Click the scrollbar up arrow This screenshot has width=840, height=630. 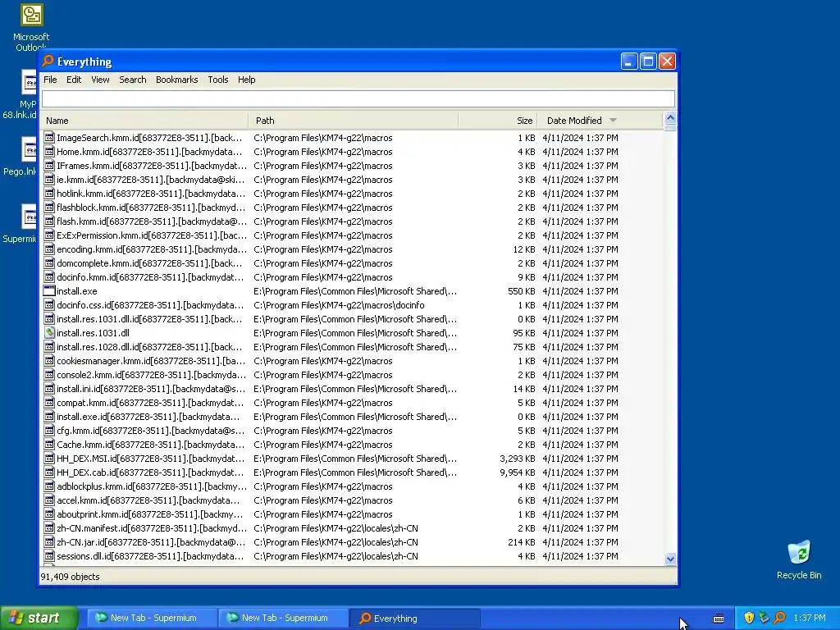670,118
